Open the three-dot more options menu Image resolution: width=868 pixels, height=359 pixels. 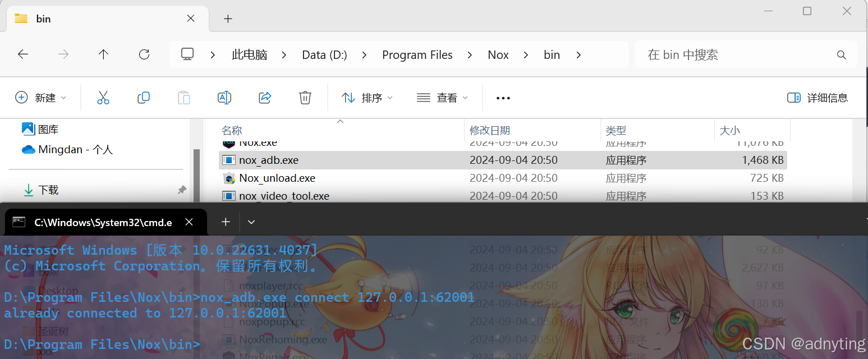(x=503, y=98)
